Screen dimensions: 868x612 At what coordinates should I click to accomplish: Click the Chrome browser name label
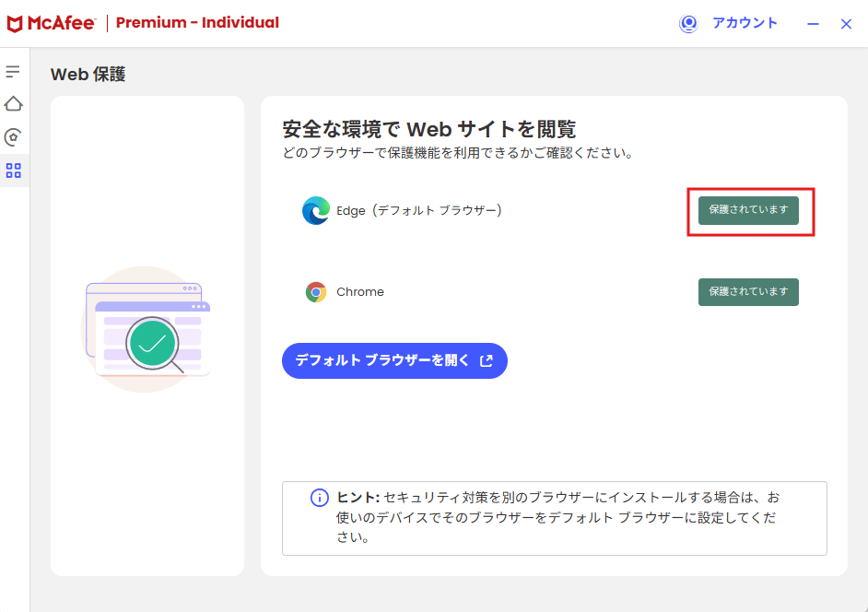pos(359,292)
